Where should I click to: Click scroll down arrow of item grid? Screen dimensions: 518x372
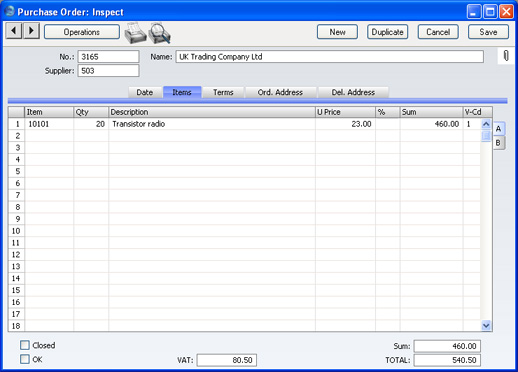click(x=486, y=325)
